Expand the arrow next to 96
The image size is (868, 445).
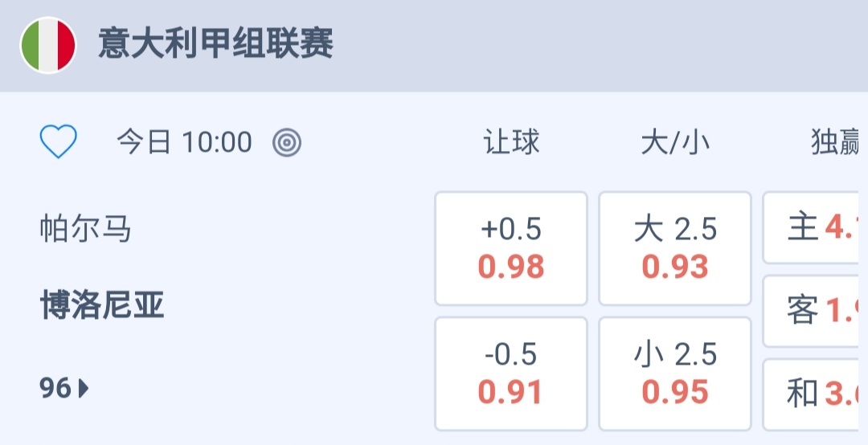click(84, 389)
